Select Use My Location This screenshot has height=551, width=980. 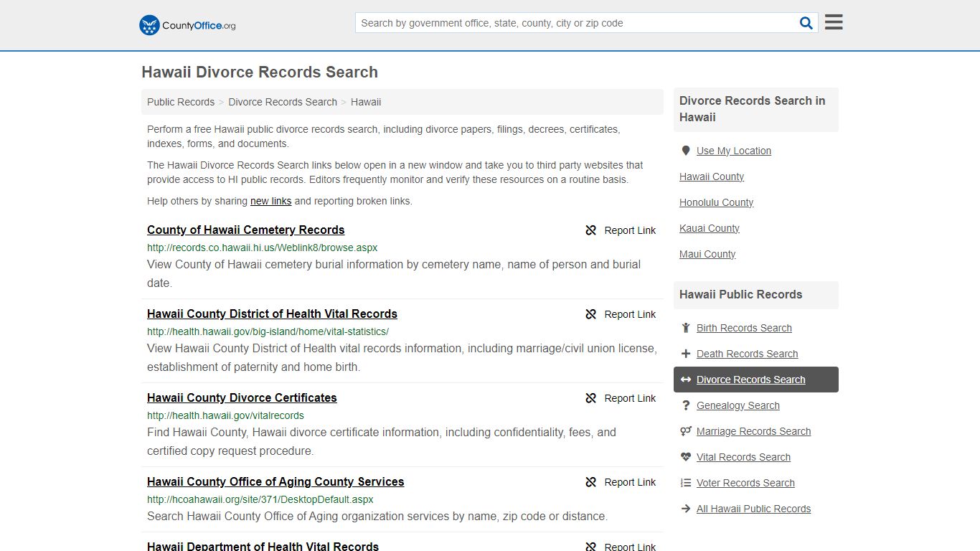[x=733, y=151]
